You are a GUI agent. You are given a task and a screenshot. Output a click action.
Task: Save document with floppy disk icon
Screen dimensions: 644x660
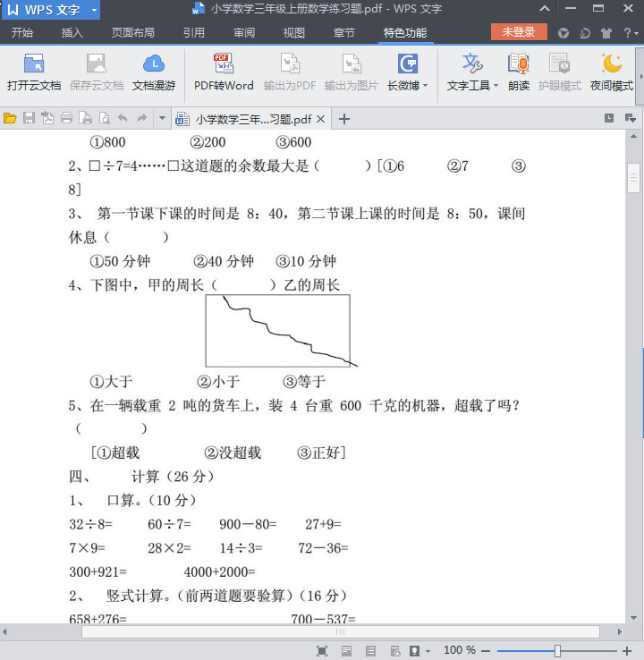(29, 118)
